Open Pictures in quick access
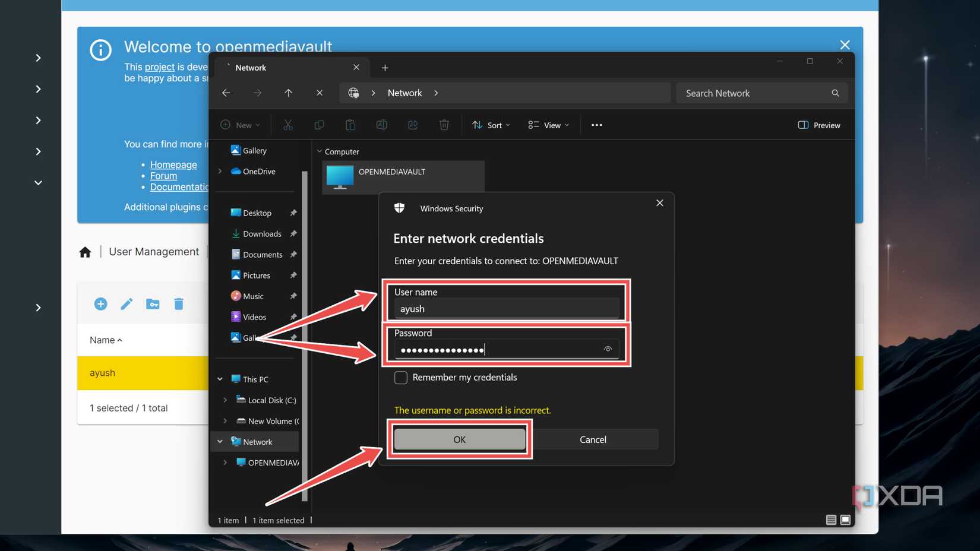The width and height of the screenshot is (980, 551). (x=250, y=275)
